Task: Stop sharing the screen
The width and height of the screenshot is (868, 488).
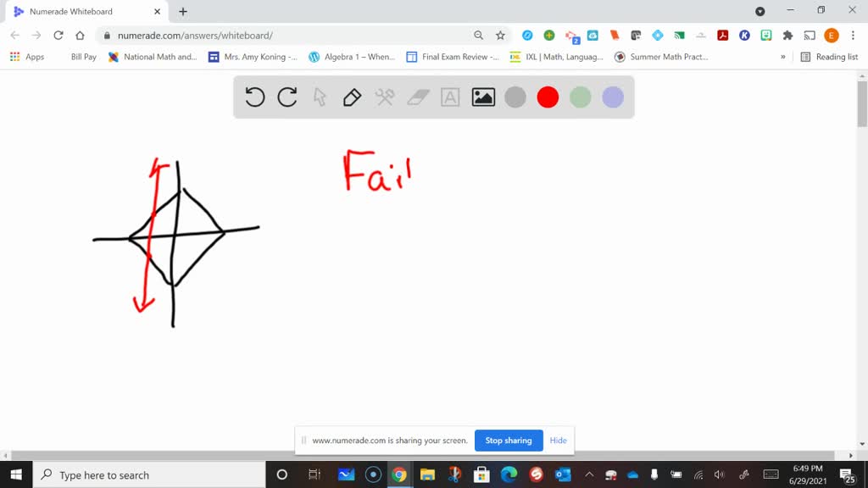Action: (x=509, y=441)
